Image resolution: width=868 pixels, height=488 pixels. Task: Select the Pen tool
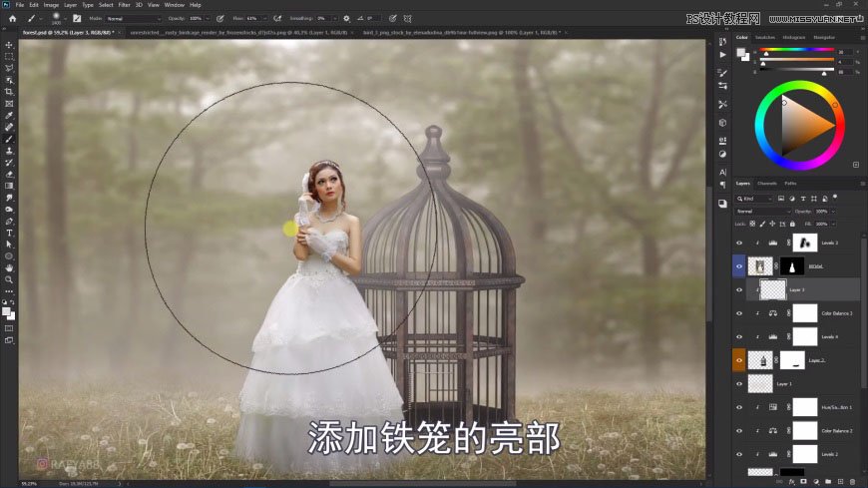click(x=9, y=221)
